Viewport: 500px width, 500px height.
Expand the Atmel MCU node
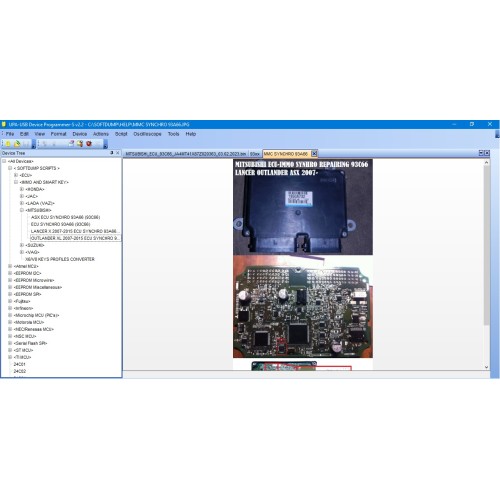click(x=10, y=266)
